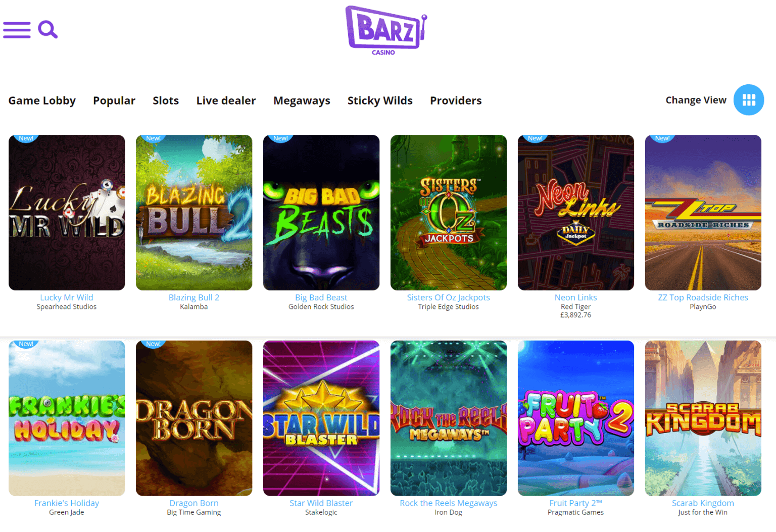Screen dimensions: 776x532
Task: Select the Star Wild Blaster thumbnail
Action: (x=321, y=418)
